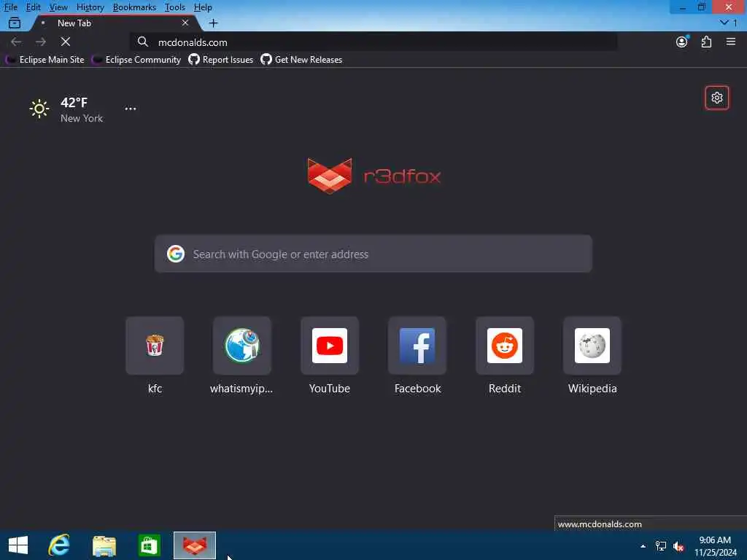Open the Windows Store taskbar icon
The width and height of the screenshot is (747, 560).
coord(149,545)
